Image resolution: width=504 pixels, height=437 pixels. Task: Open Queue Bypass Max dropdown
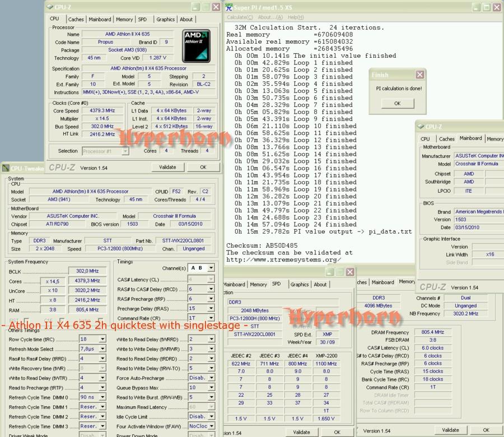click(211, 388)
